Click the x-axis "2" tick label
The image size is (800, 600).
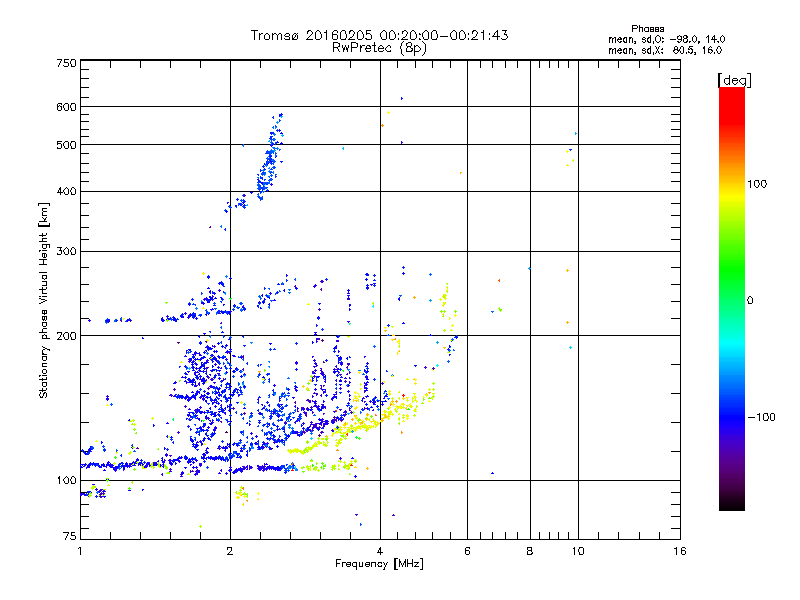[230, 551]
